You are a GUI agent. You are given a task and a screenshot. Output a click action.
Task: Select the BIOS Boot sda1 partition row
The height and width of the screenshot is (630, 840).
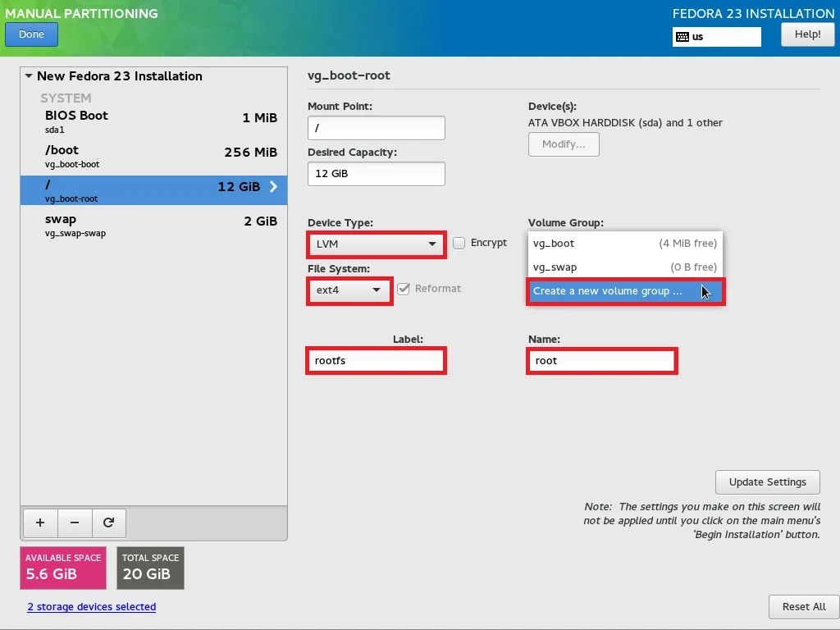(153, 121)
